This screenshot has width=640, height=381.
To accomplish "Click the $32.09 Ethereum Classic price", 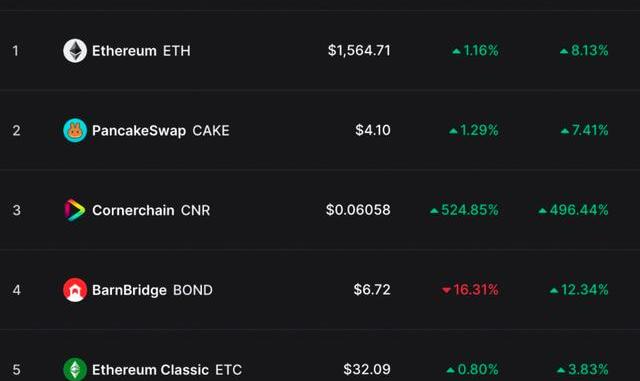I will (367, 369).
